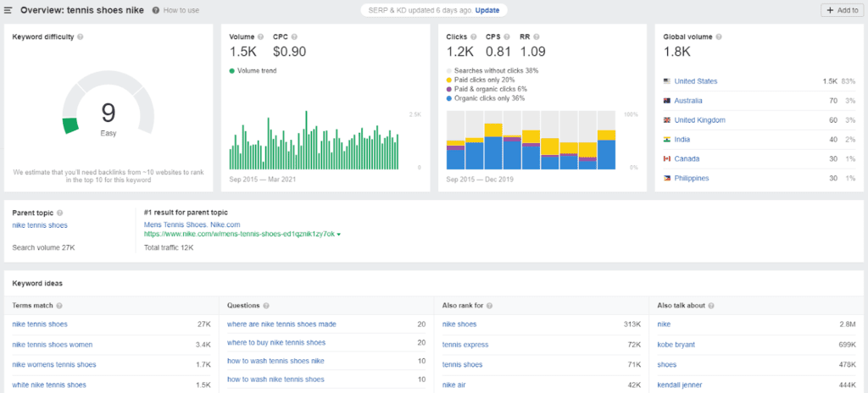The width and height of the screenshot is (868, 393).
Task: Click the stacked Clicks distribution chart
Action: point(531,140)
